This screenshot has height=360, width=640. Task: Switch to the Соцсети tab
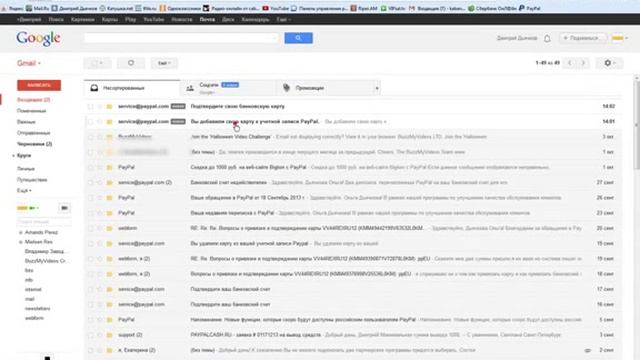click(228, 88)
